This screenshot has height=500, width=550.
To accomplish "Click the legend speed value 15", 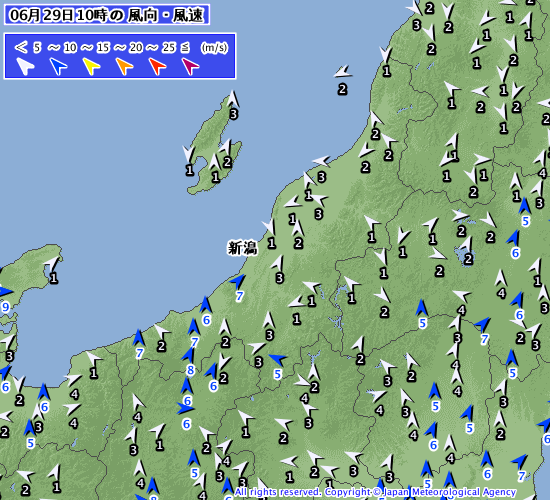I will (x=103, y=47).
